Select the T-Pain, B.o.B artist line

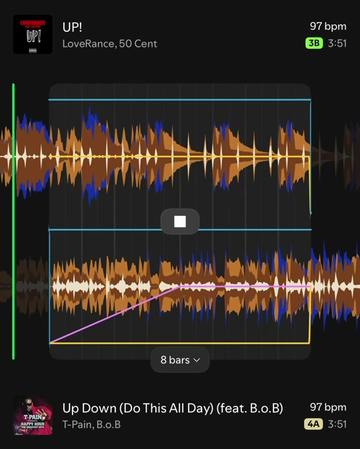pos(91,425)
